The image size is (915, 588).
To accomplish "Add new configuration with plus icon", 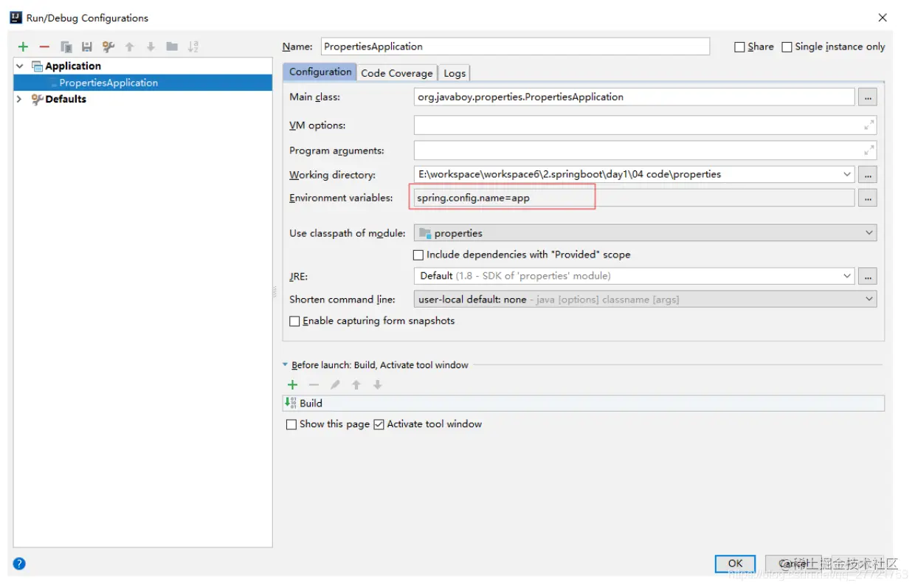I will 23,46.
